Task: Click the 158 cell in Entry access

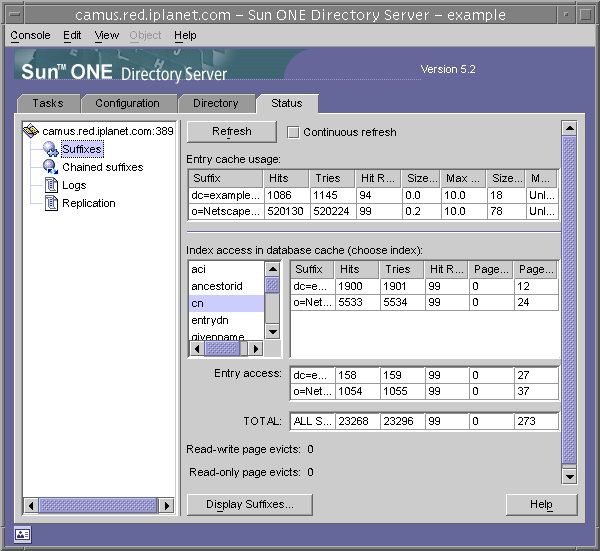Action: [x=358, y=375]
